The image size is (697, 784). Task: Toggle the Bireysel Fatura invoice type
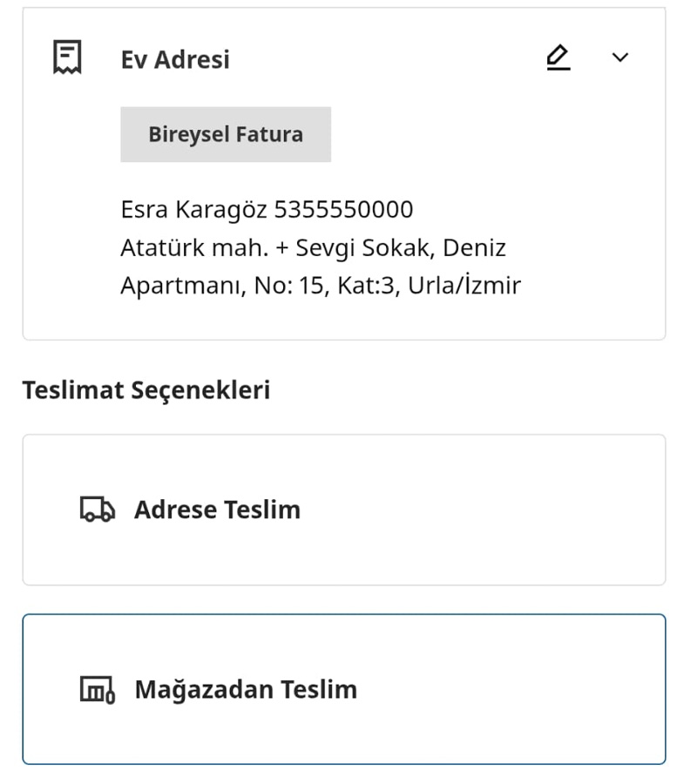pyautogui.click(x=225, y=133)
